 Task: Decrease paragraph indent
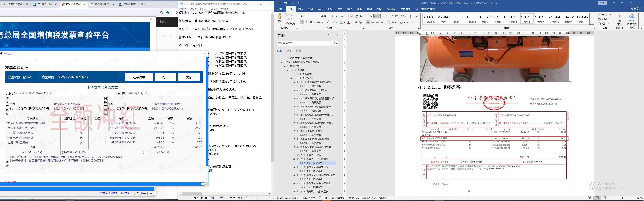[392, 16]
